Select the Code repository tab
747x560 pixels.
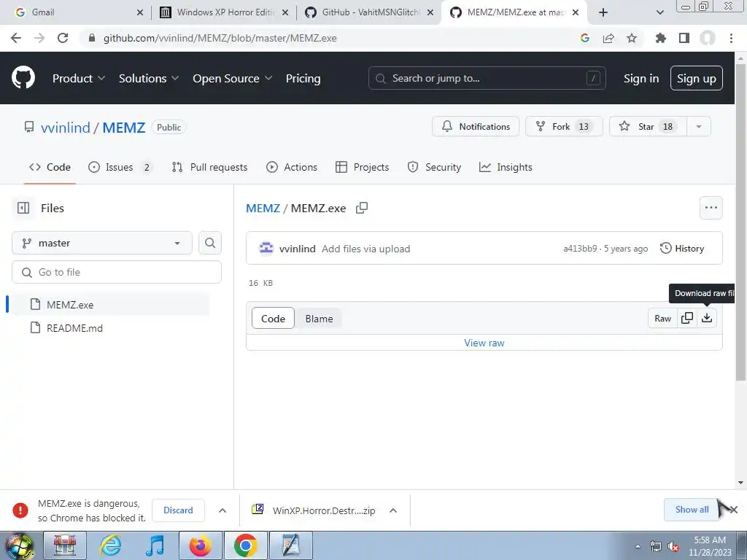(x=50, y=167)
